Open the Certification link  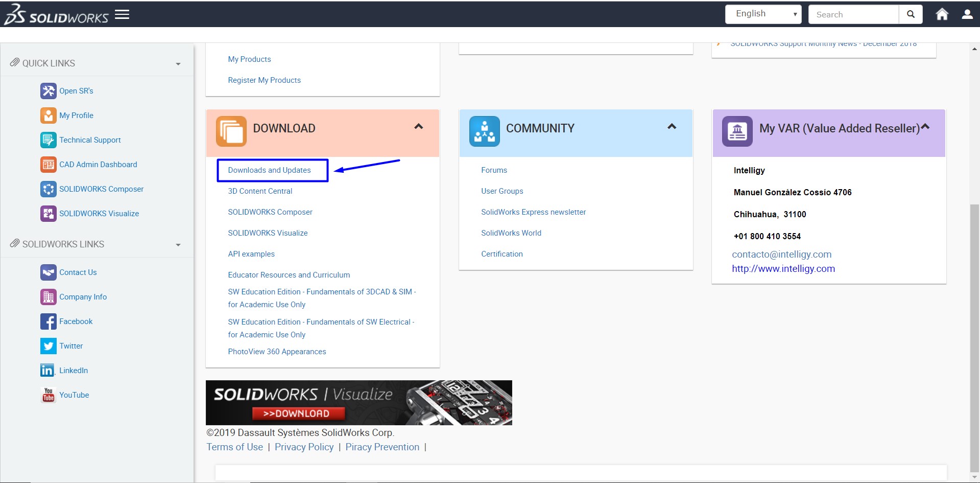[x=502, y=254]
